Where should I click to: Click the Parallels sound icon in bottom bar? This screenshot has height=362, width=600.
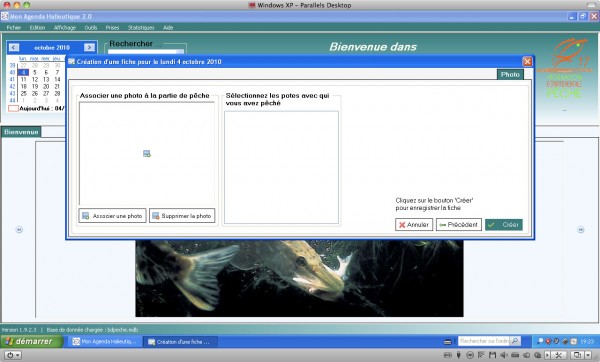coord(504,355)
